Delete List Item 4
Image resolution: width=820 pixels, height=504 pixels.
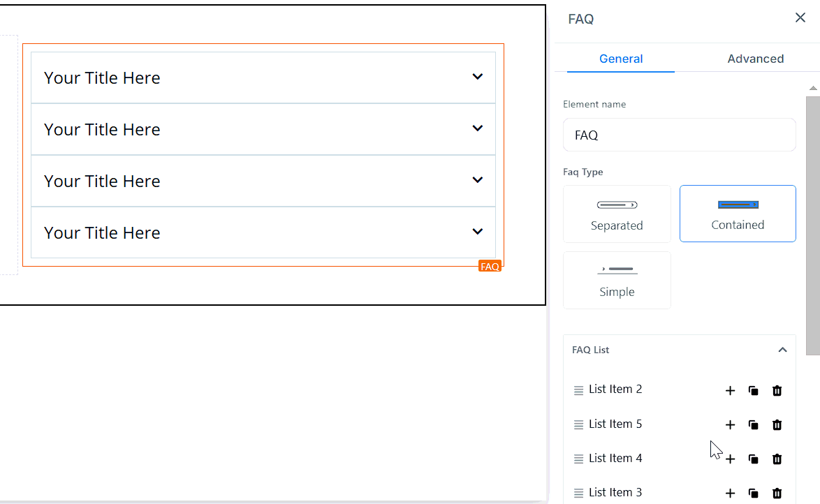pyautogui.click(x=777, y=459)
